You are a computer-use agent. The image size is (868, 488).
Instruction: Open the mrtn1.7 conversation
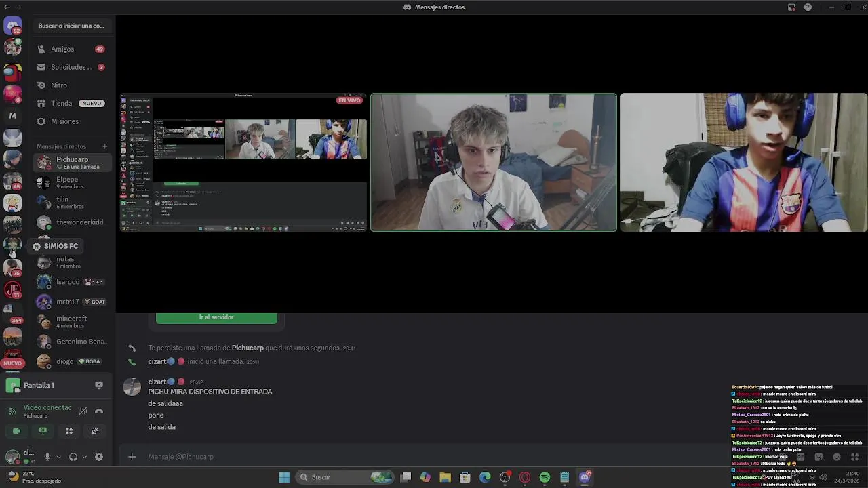72,302
